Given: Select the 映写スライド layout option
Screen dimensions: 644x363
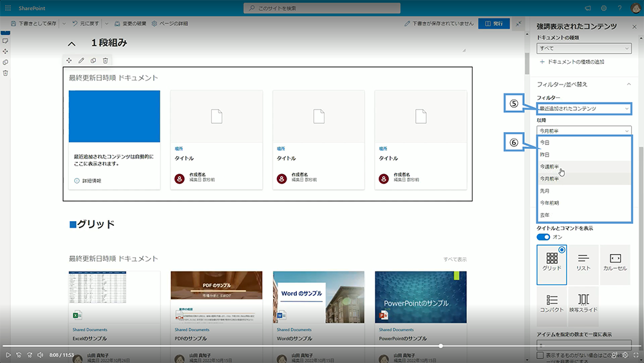Looking at the screenshot, I should (x=583, y=306).
